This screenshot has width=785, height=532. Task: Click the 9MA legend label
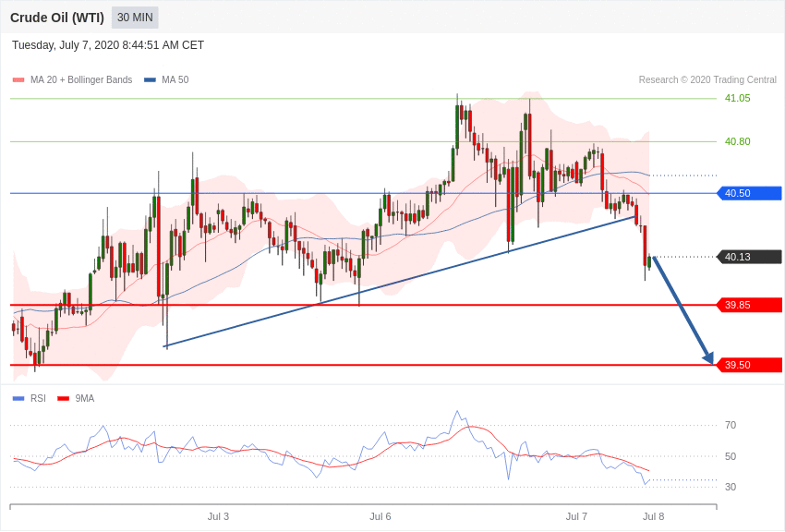pyautogui.click(x=85, y=398)
